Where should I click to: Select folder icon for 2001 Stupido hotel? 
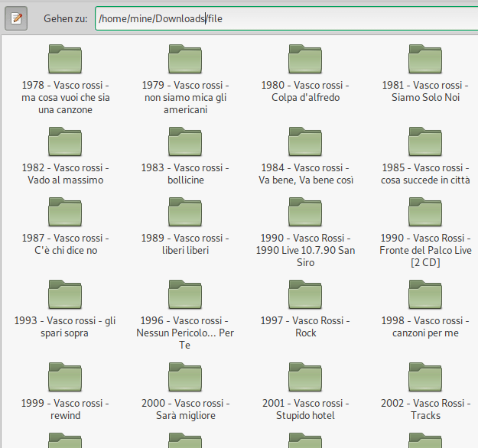[x=305, y=377]
